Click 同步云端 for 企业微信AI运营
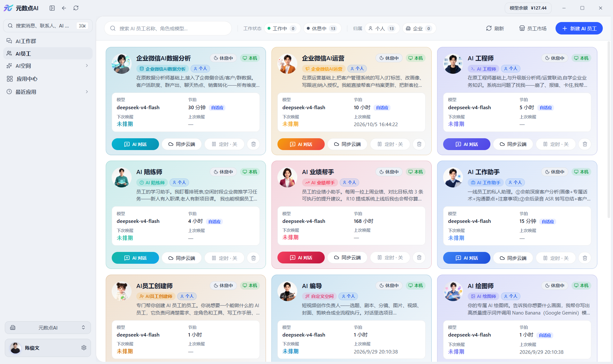Image resolution: width=613 pixels, height=364 pixels. 347,144
